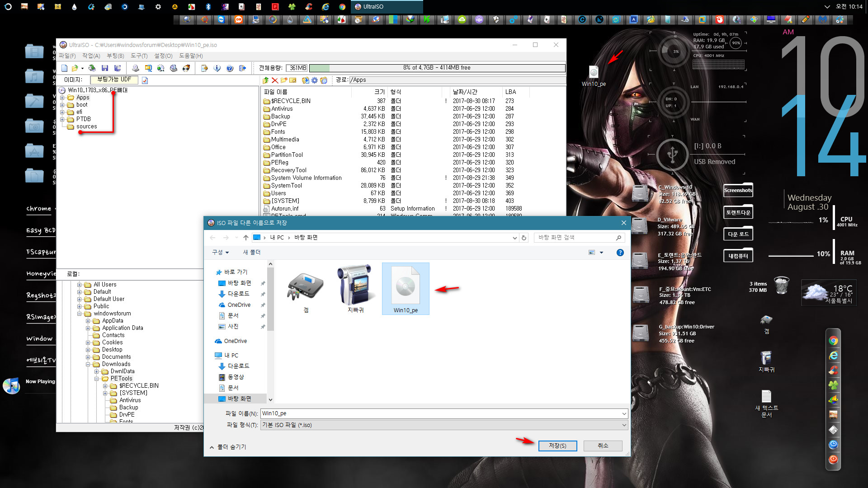This screenshot has height=488, width=868.
Task: Select Win10_pe file thumbnail in save dialog
Action: (406, 289)
